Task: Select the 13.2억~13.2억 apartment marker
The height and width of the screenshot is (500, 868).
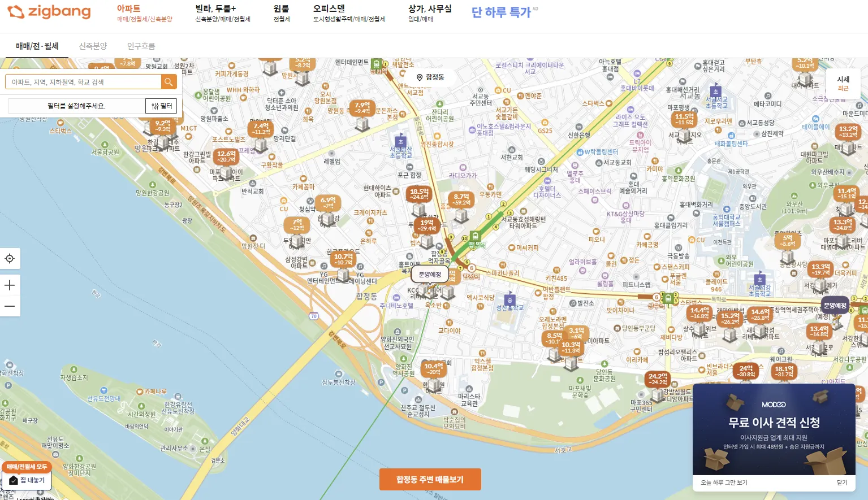Action: tap(848, 131)
